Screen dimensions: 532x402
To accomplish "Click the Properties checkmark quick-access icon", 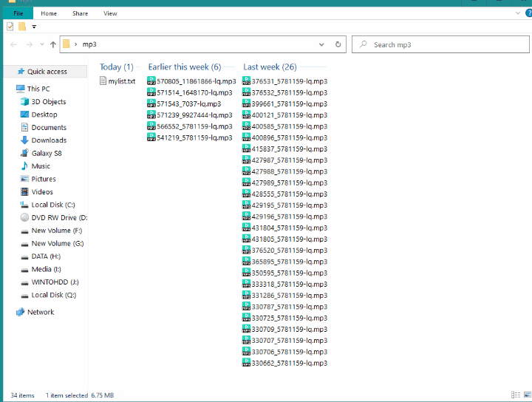I will point(10,26).
